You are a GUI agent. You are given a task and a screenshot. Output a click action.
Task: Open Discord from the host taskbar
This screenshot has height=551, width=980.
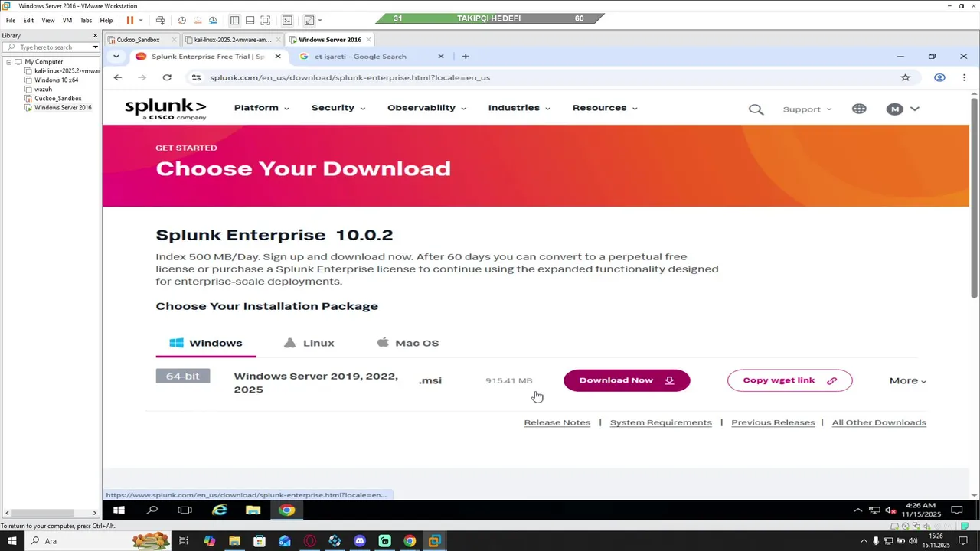[x=360, y=541]
